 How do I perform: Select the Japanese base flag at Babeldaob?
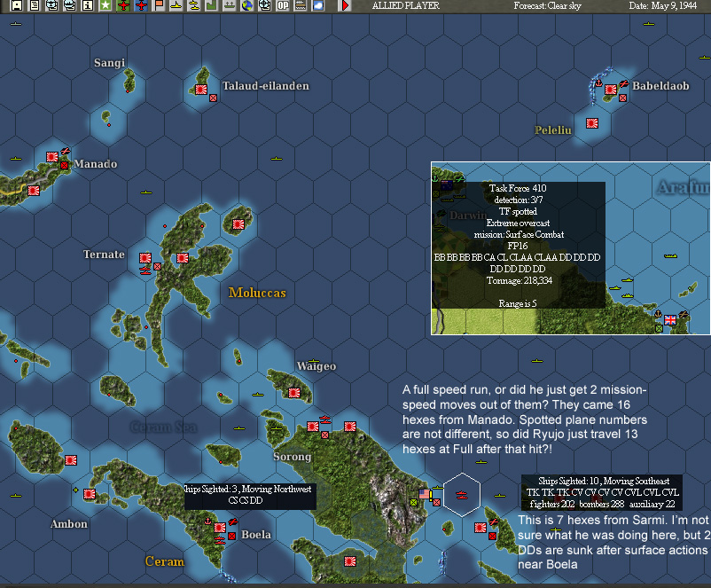pyautogui.click(x=611, y=90)
